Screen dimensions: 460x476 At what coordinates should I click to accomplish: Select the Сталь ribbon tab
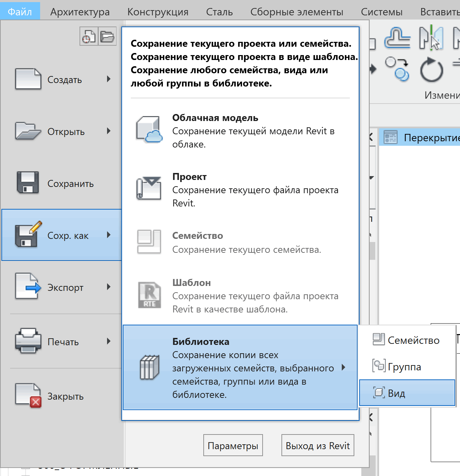(x=219, y=12)
